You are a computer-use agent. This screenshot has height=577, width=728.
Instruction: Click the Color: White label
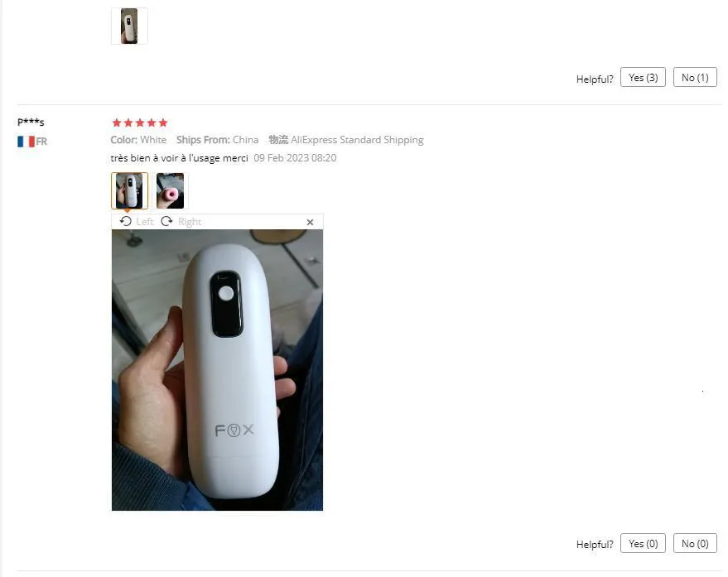(x=138, y=140)
